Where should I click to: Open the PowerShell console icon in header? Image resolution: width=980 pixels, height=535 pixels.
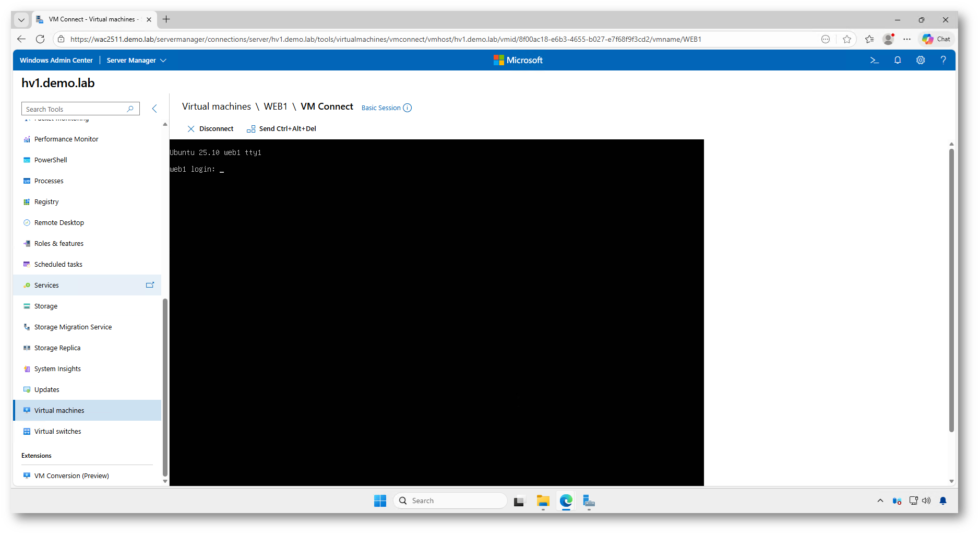coord(875,61)
